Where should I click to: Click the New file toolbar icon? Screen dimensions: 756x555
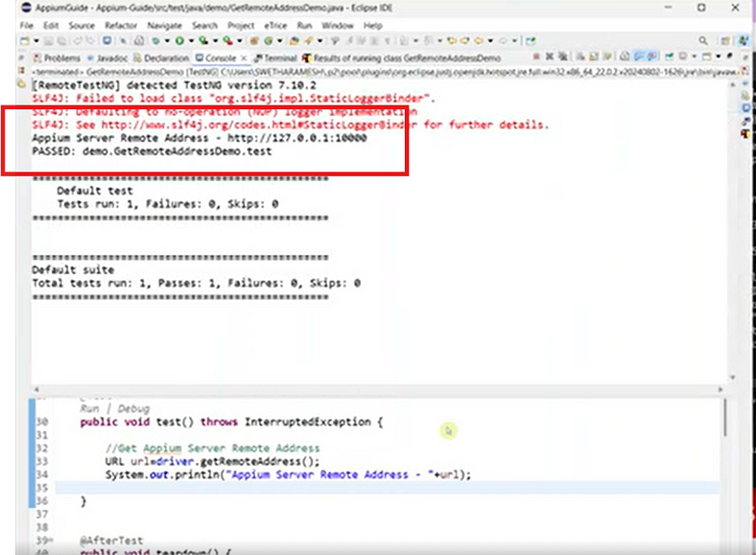click(x=24, y=41)
